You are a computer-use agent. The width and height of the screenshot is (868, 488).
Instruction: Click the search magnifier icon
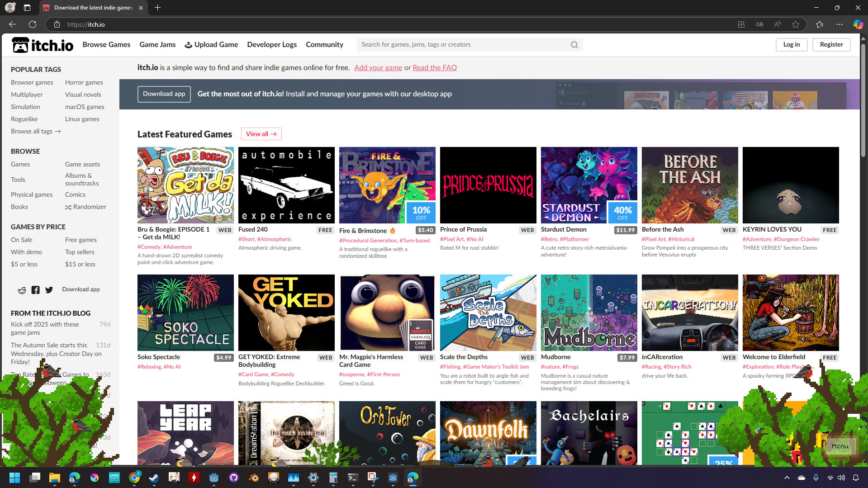(x=574, y=45)
